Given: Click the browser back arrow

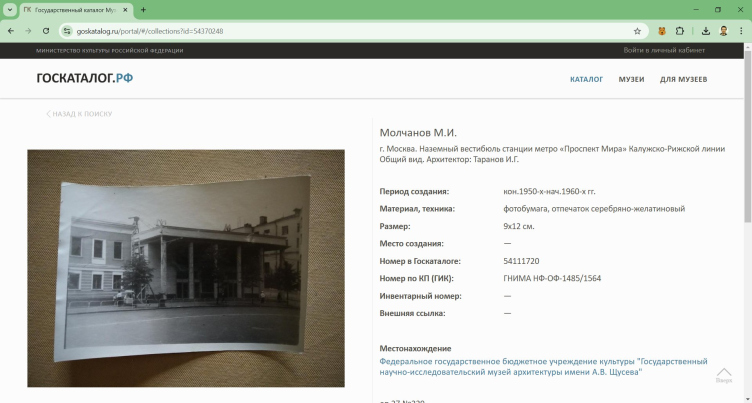Looking at the screenshot, I should (10, 31).
